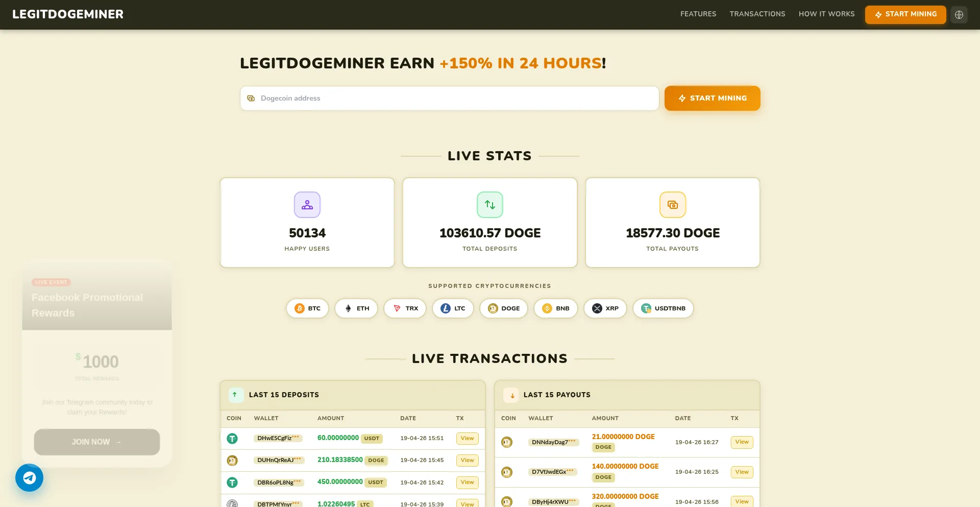The width and height of the screenshot is (980, 507).
Task: Click deposit amount 450.00000000
Action: 340,482
